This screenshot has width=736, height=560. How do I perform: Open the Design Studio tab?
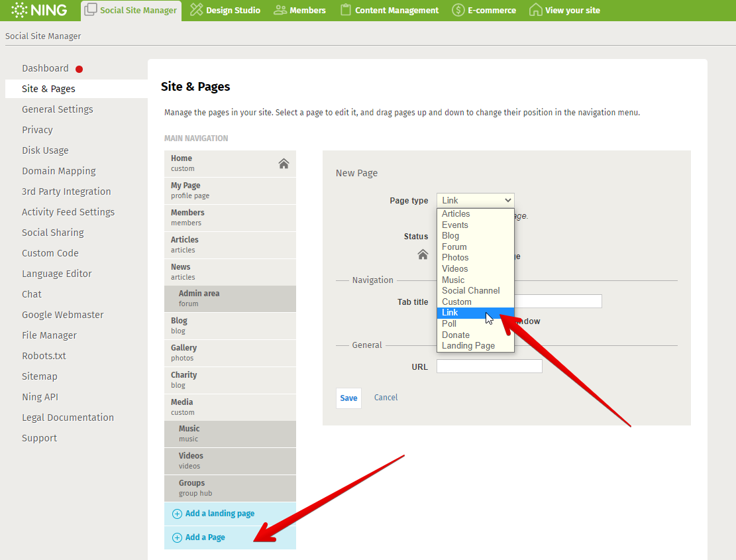click(x=225, y=11)
